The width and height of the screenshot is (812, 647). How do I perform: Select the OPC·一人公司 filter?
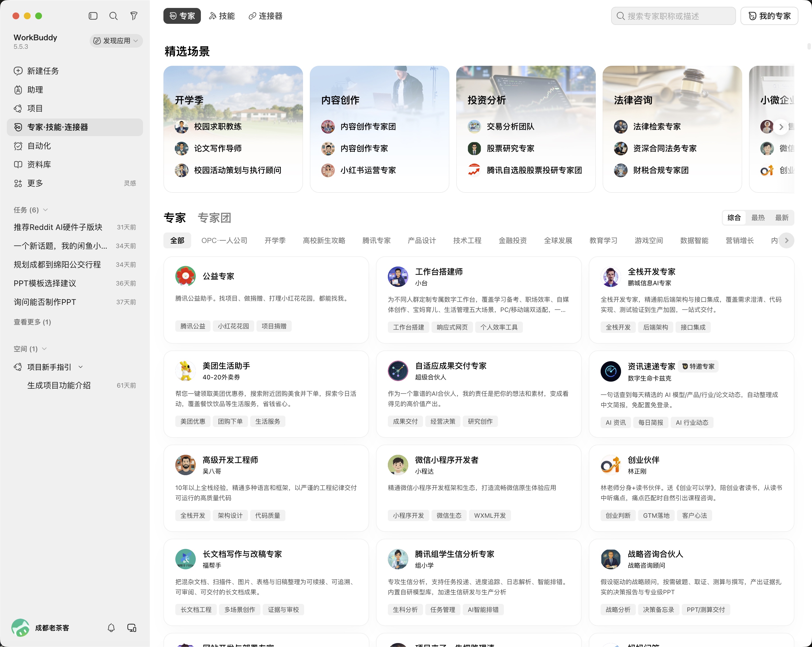224,240
